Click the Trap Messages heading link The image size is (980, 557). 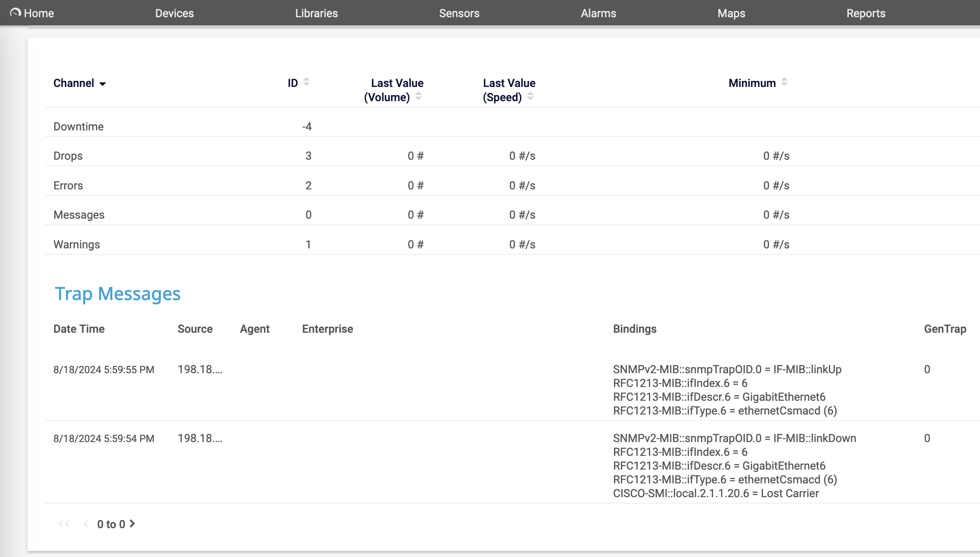pyautogui.click(x=118, y=294)
